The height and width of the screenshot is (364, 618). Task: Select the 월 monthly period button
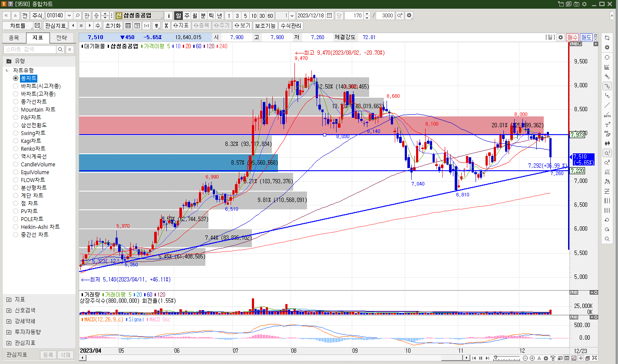[x=195, y=15]
